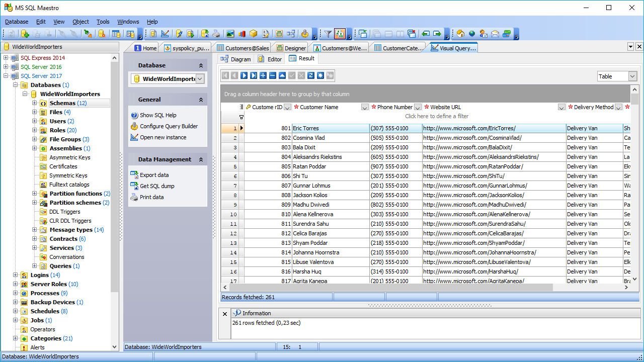Toggle the highlighted tree-view button beside filter icon

340,34
